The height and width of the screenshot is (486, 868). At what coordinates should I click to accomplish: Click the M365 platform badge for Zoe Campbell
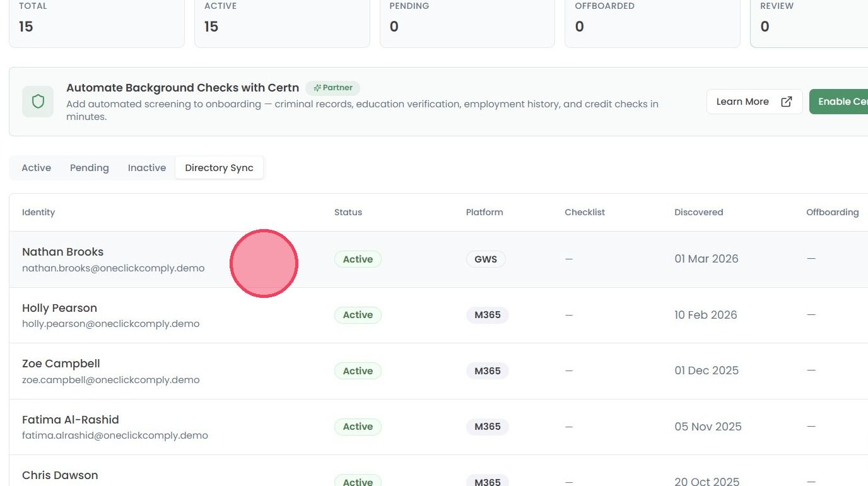pyautogui.click(x=488, y=371)
